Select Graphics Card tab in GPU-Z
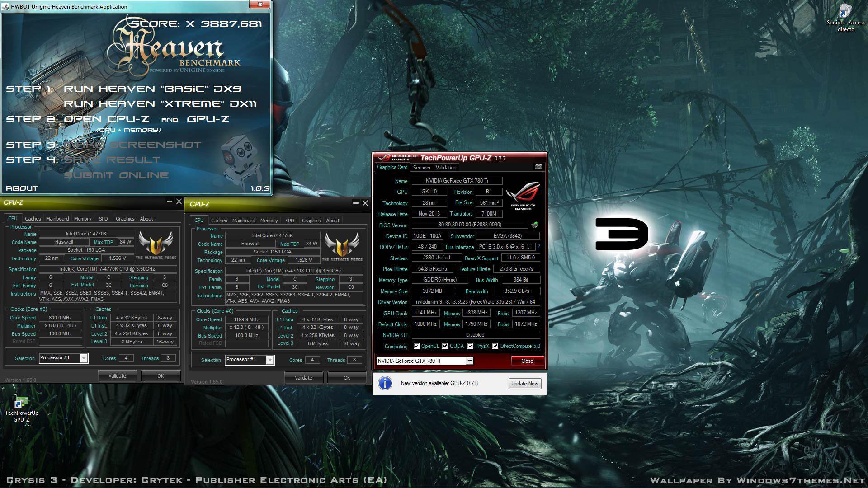This screenshot has width=868, height=488. point(392,167)
